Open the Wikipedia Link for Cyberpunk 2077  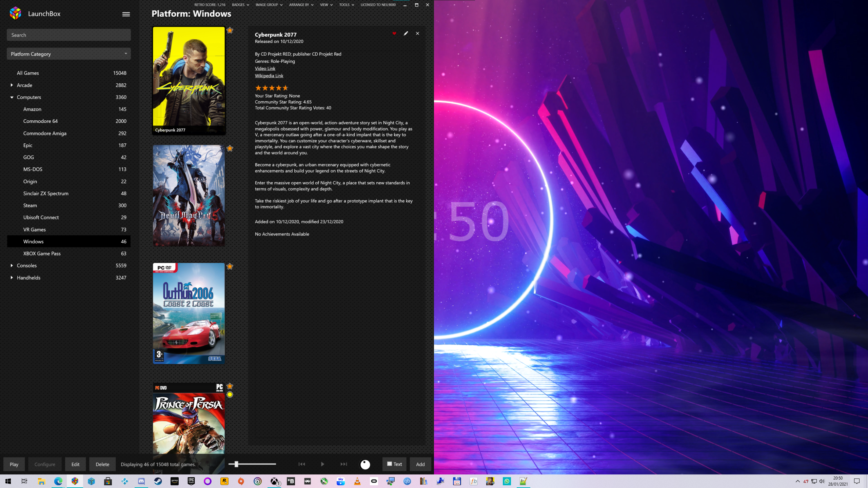click(269, 76)
